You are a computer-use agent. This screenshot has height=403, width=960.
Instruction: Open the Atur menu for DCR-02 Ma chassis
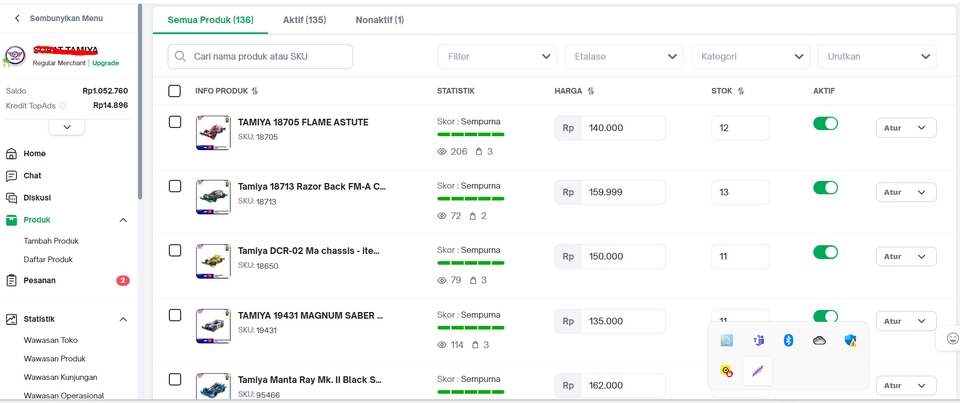906,257
